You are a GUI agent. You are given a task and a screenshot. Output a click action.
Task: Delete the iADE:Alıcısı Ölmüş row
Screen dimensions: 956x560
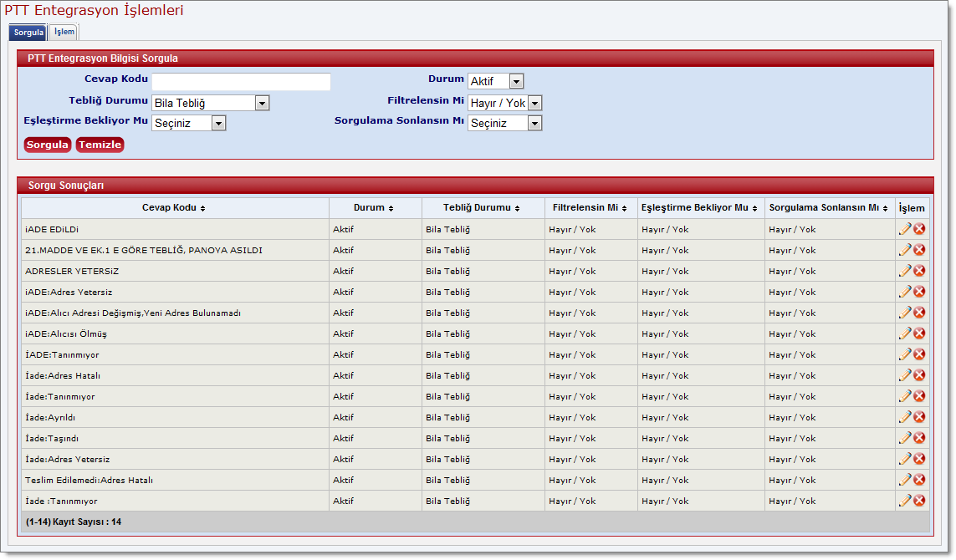tap(919, 333)
